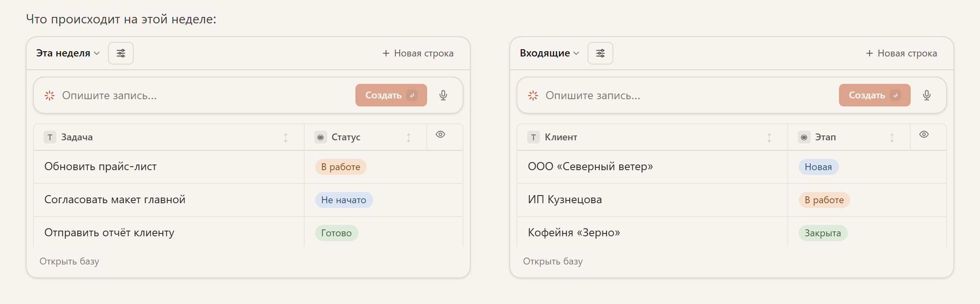Expand the Эта неделя view dropdown
The height and width of the screenshot is (304, 980).
[68, 53]
